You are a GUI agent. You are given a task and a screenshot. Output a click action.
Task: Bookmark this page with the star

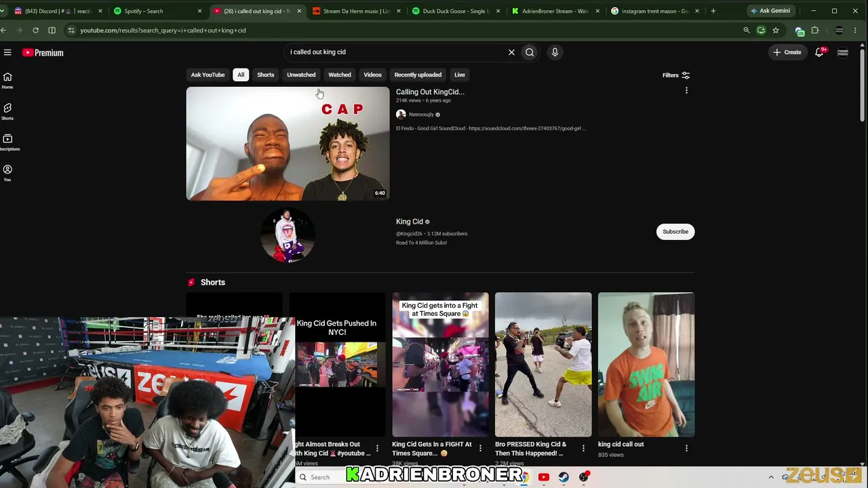(776, 30)
